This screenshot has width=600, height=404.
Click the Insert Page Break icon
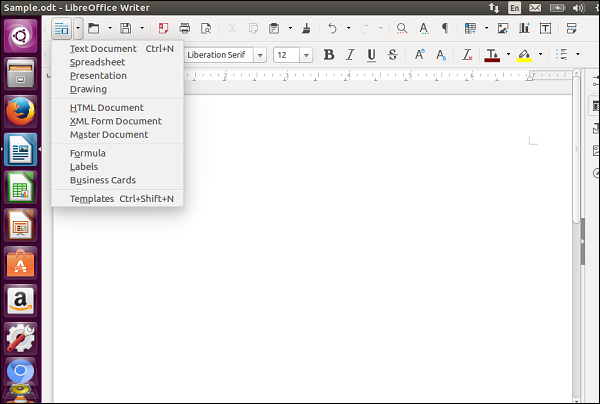coord(571,28)
